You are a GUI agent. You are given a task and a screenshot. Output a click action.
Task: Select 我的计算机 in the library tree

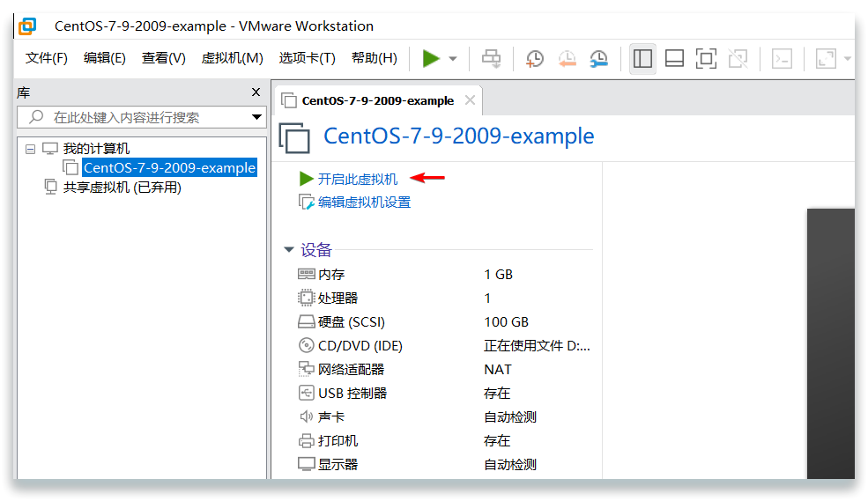coord(96,148)
